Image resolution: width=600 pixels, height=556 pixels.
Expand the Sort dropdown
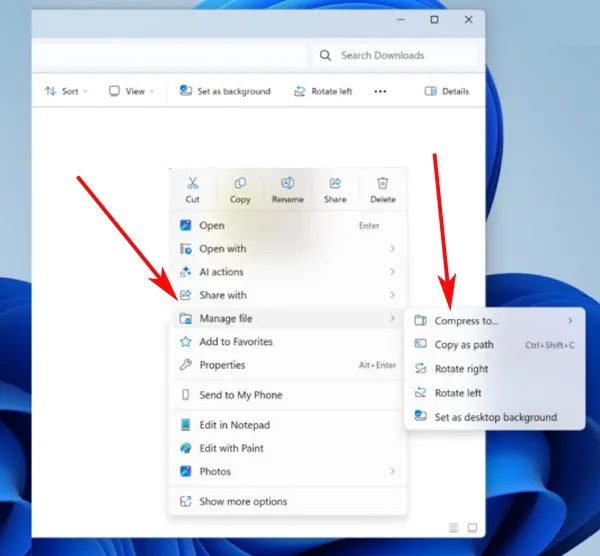(61, 91)
